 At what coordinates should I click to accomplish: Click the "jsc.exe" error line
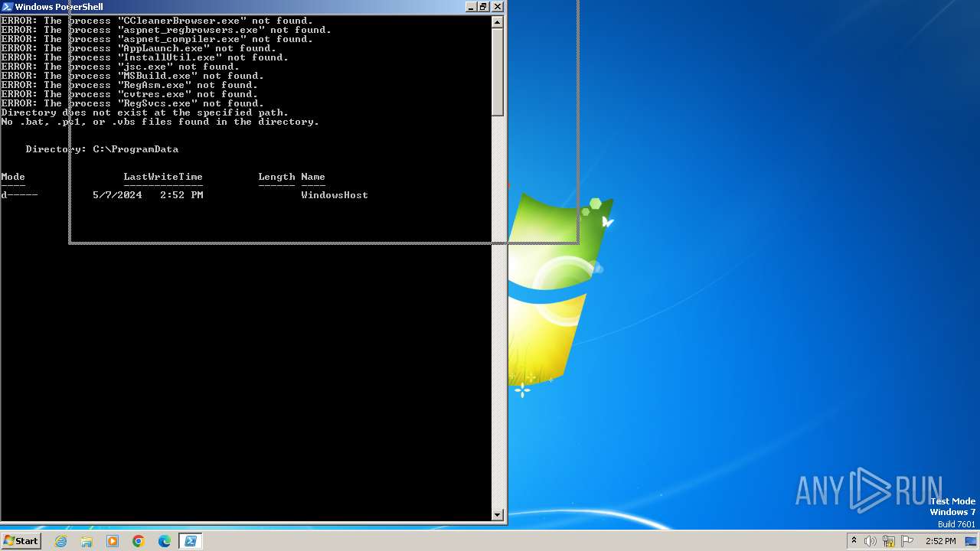click(x=120, y=67)
